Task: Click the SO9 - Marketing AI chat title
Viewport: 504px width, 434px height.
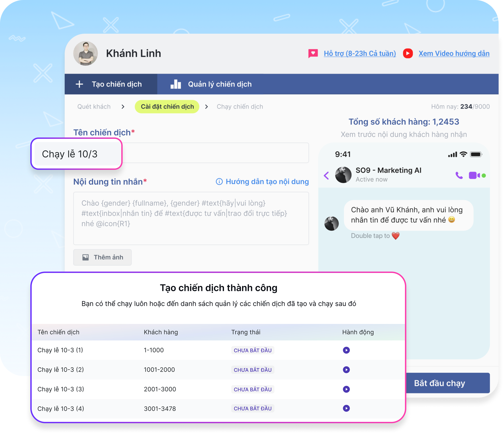Action: click(x=389, y=170)
